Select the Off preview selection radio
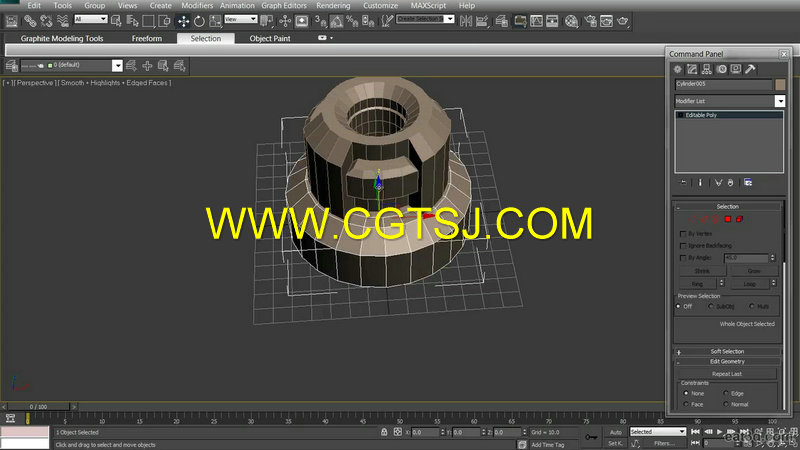The image size is (800, 450). tap(679, 307)
